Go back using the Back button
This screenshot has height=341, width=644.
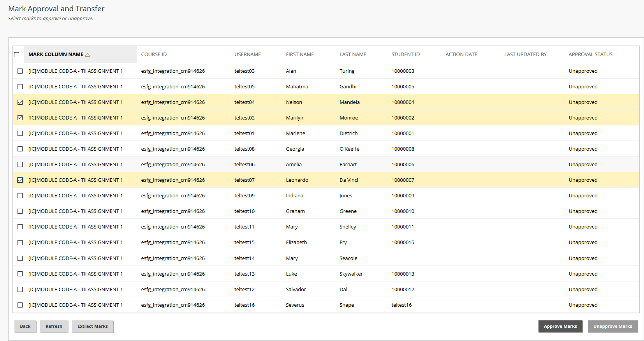[x=25, y=327]
